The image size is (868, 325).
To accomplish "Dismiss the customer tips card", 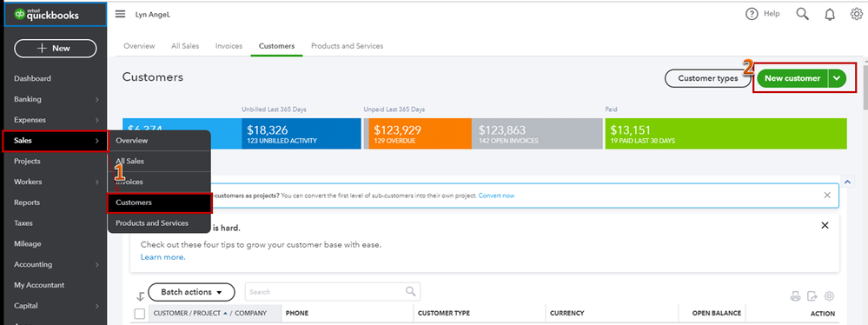I will coord(825,225).
